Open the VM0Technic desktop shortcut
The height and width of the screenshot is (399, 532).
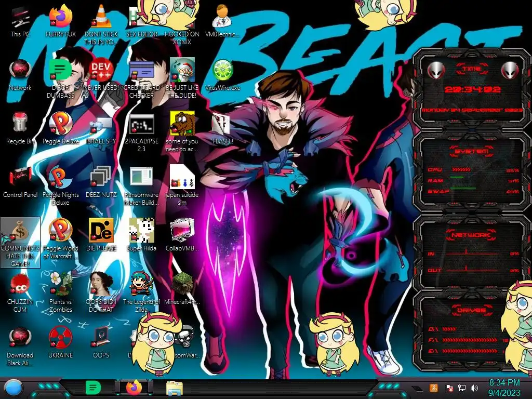pyautogui.click(x=222, y=21)
